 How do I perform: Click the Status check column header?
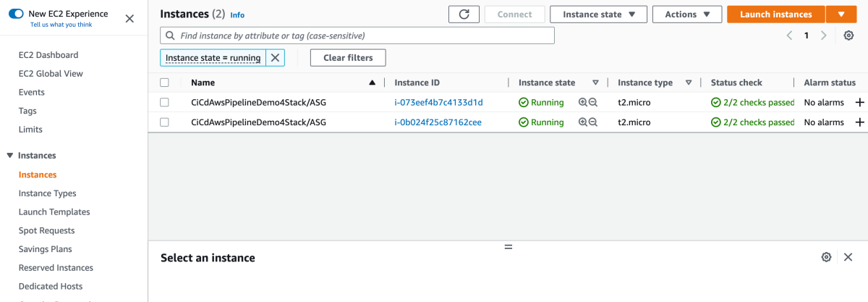pos(736,83)
